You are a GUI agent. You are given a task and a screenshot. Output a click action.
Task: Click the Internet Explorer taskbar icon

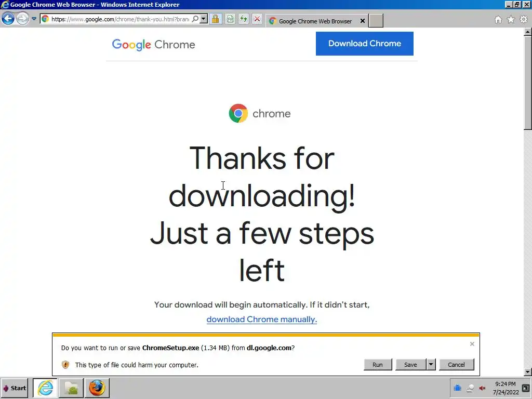45,388
